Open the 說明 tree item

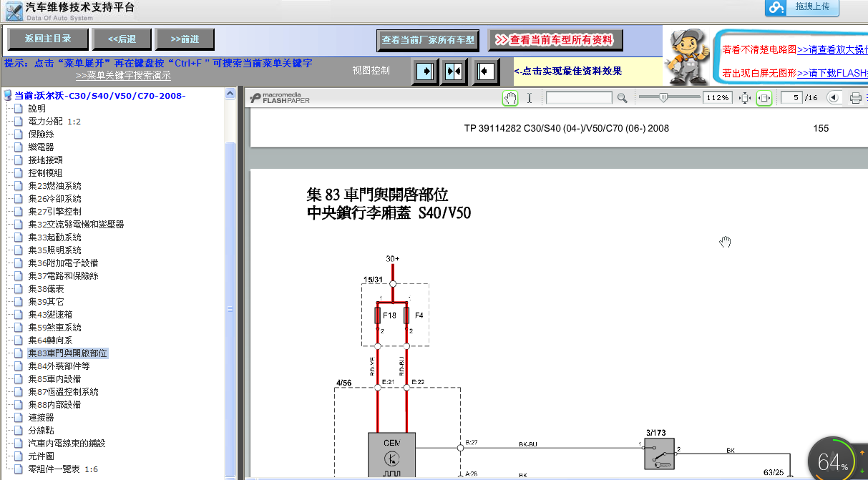tap(36, 109)
